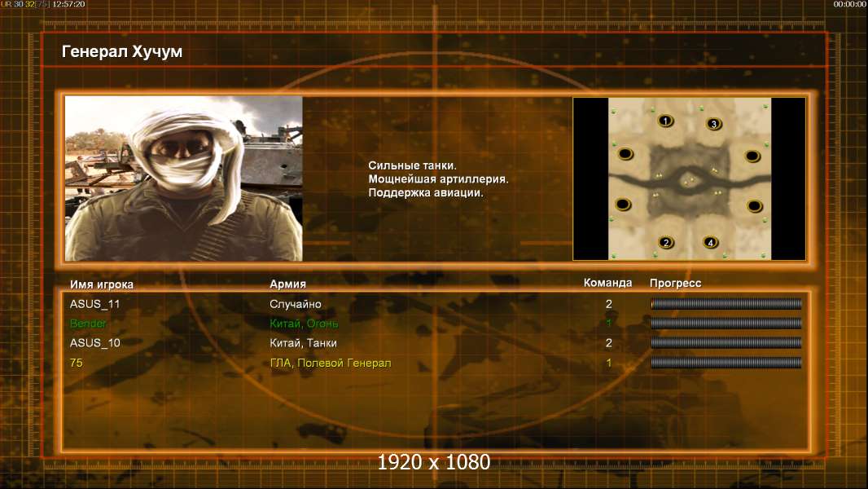Select player name ASUS_11

click(x=94, y=303)
